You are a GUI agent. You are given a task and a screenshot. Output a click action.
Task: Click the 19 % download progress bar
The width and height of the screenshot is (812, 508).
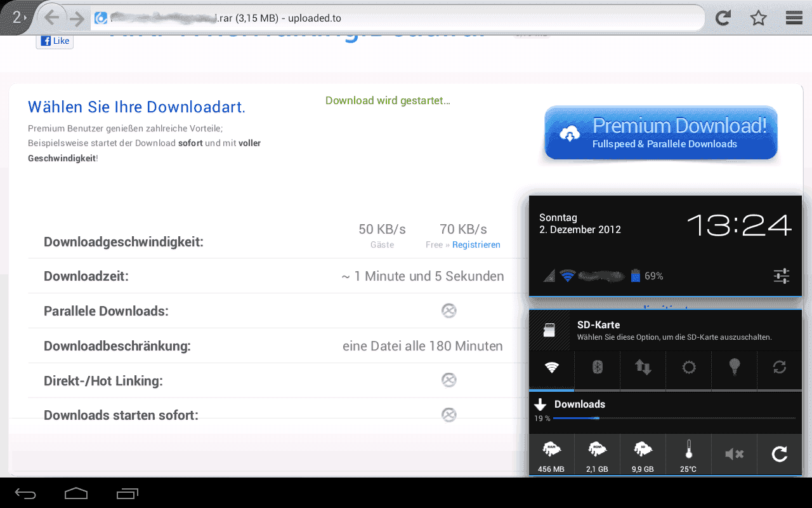[674, 418]
